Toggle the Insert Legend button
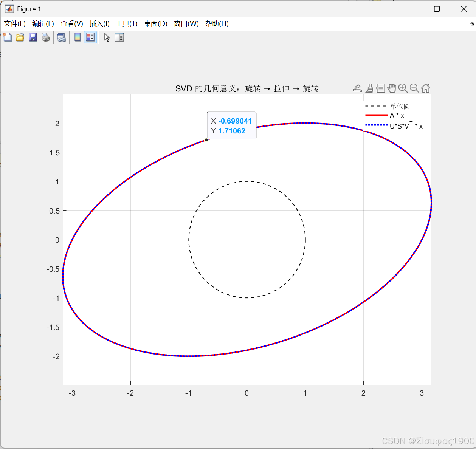The height and width of the screenshot is (449, 476). click(x=90, y=37)
